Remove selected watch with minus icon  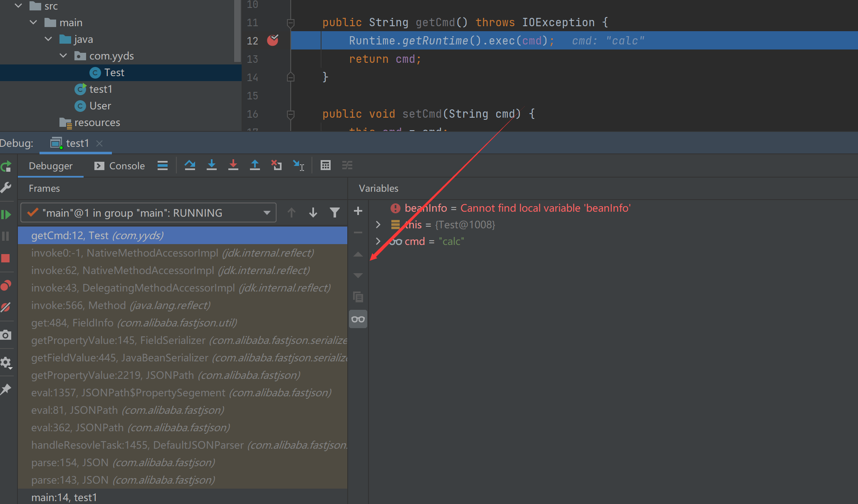click(358, 232)
